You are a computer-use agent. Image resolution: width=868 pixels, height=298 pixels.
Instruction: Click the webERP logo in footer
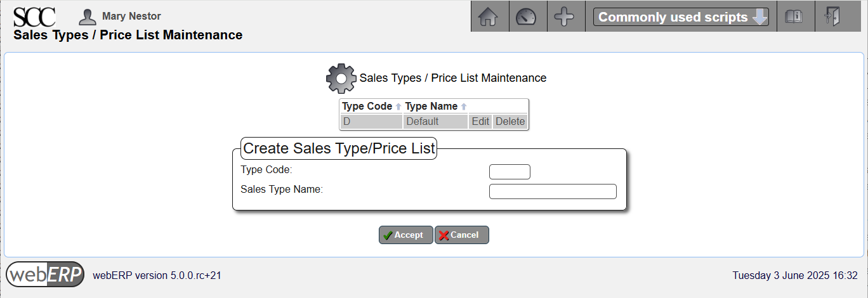(45, 275)
